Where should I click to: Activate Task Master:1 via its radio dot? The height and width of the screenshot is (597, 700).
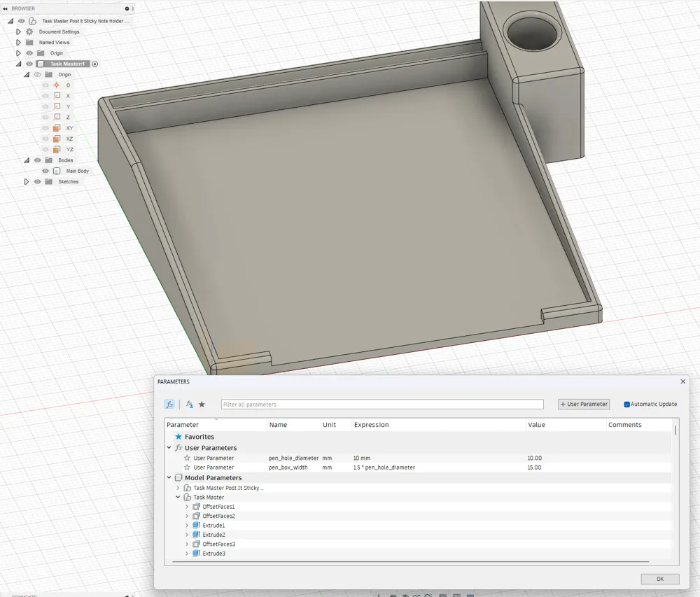click(x=95, y=64)
